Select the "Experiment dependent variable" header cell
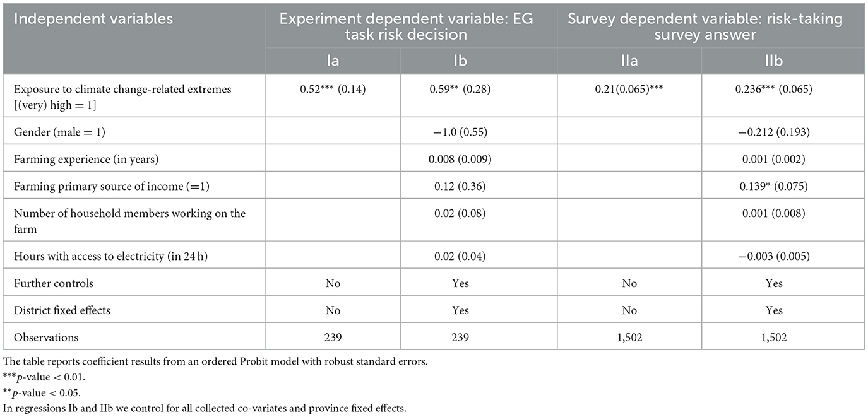The height and width of the screenshot is (417, 868). 407,26
